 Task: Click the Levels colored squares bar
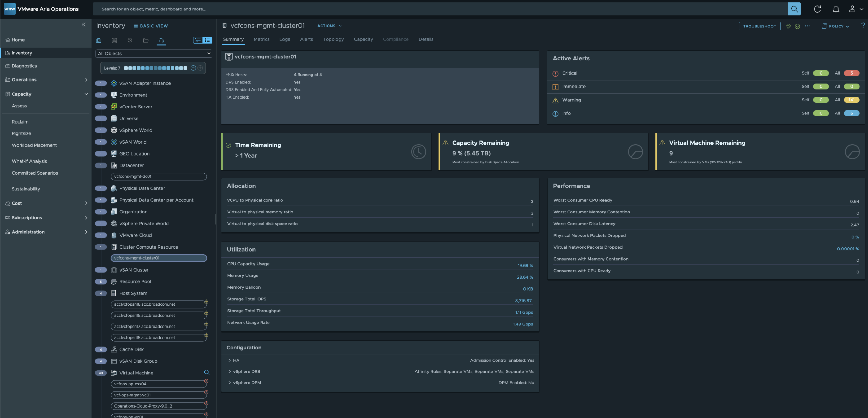click(x=155, y=68)
